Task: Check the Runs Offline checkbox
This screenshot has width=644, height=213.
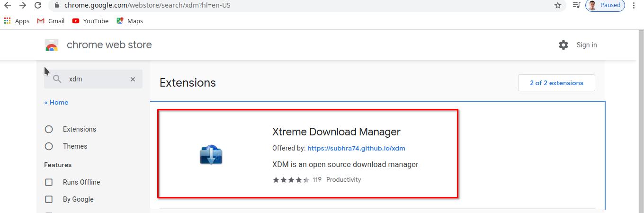Action: 49,182
